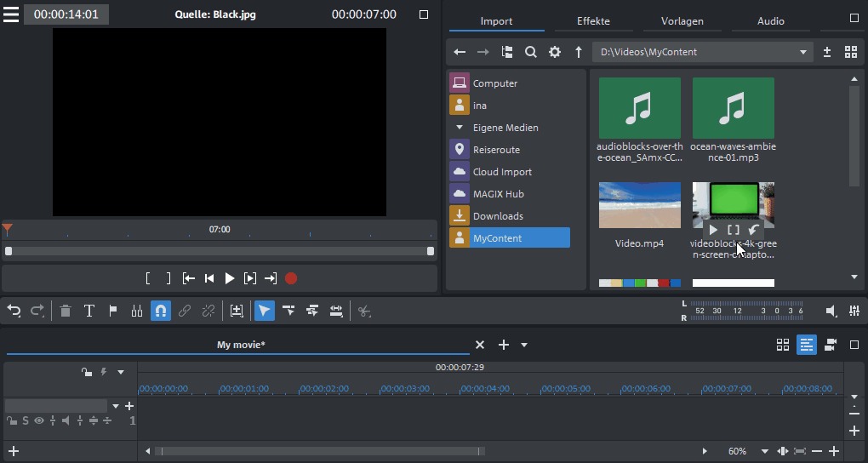
Task: Delete selection with the trash icon
Action: pos(66,312)
